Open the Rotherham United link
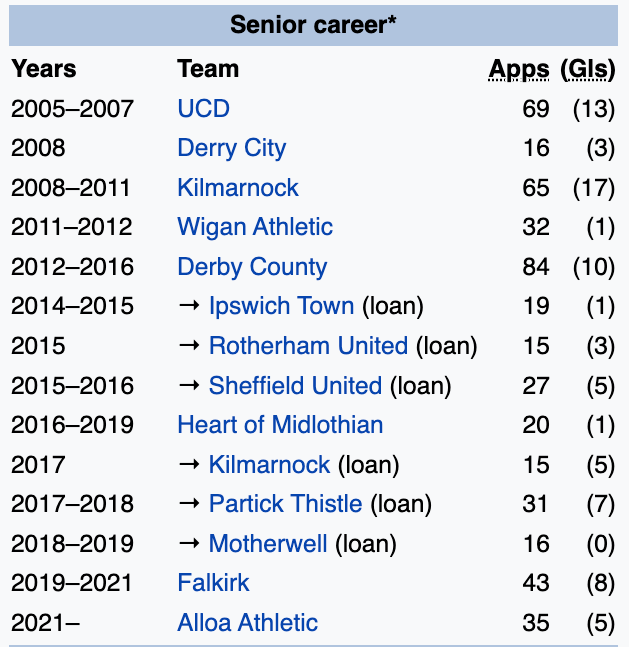This screenshot has width=629, height=647. (308, 346)
